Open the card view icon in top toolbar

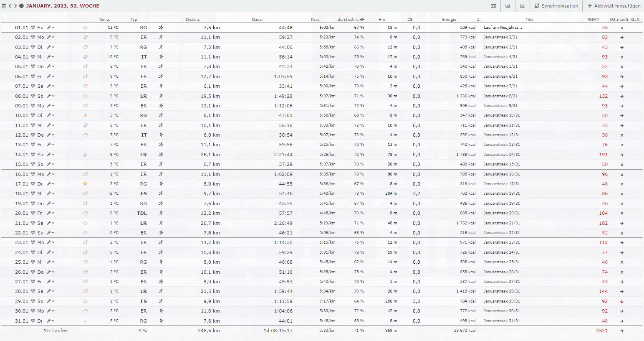493,6
